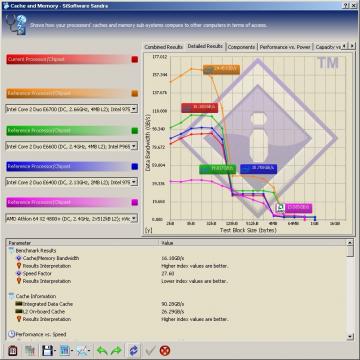
Task: Click the green data label on chart
Action: 218,169
